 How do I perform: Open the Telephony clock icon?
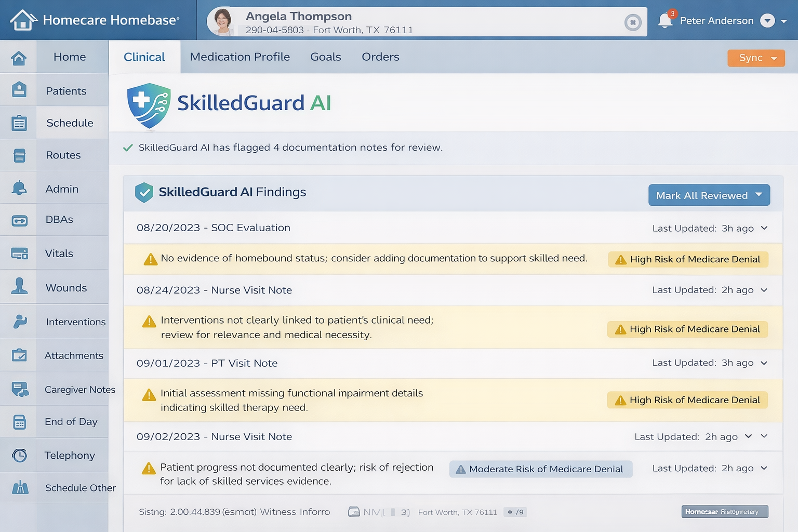[19, 456]
